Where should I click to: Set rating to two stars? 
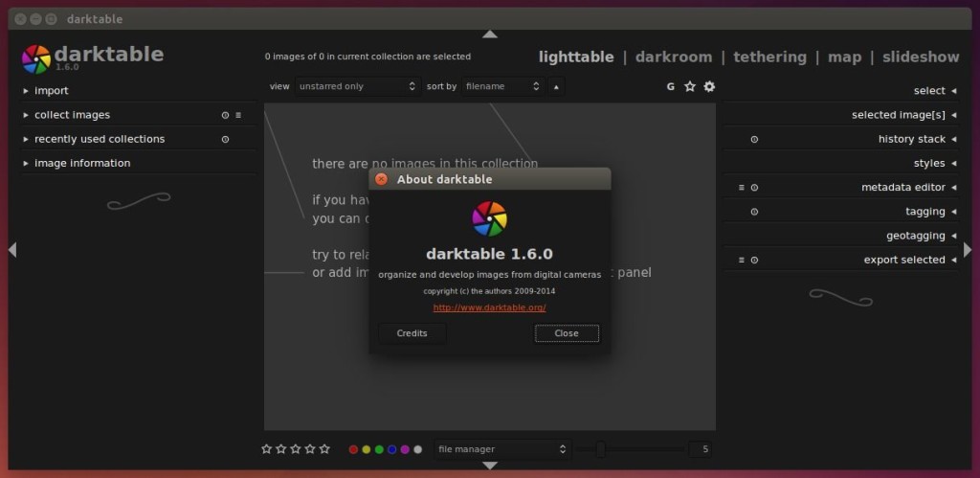tap(281, 448)
